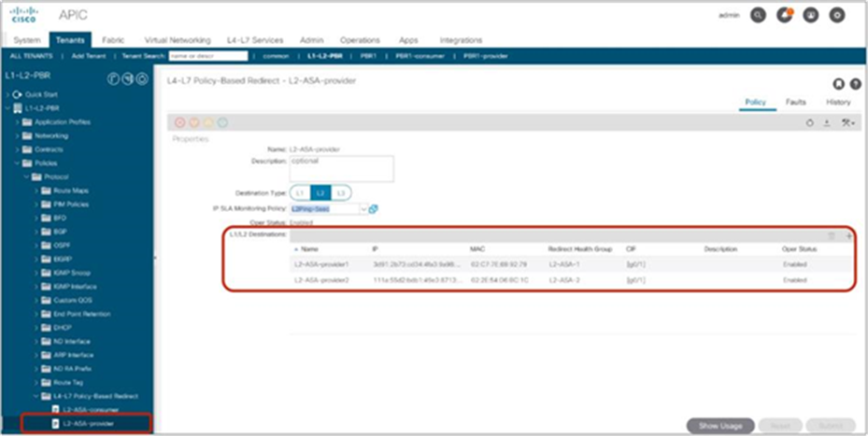Click the Route Maps folder icon

[47, 190]
